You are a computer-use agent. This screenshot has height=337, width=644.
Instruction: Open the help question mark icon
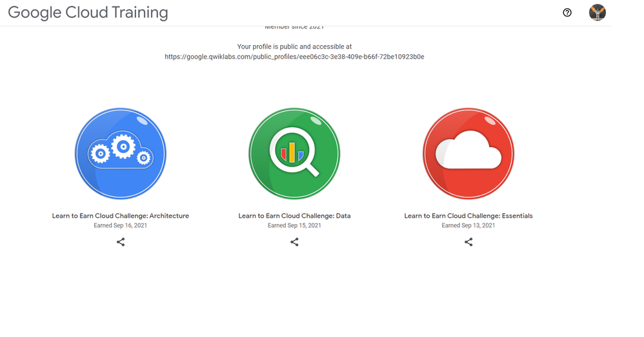(x=567, y=13)
